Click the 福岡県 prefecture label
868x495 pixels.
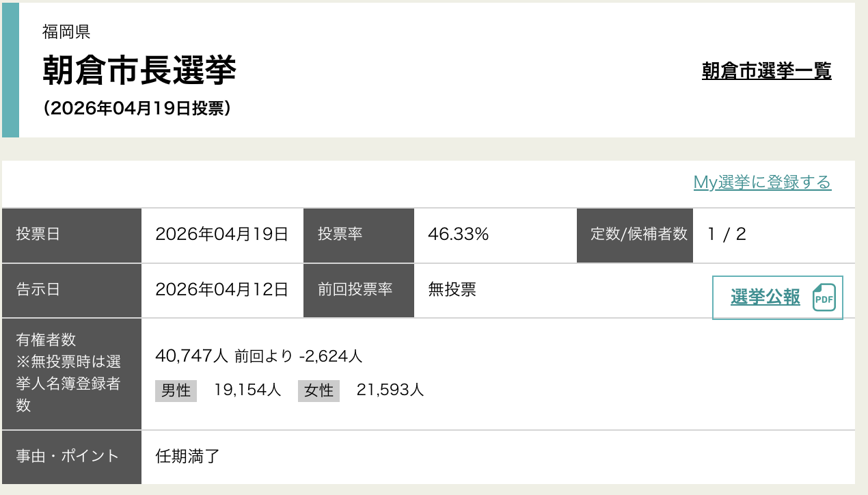[66, 31]
